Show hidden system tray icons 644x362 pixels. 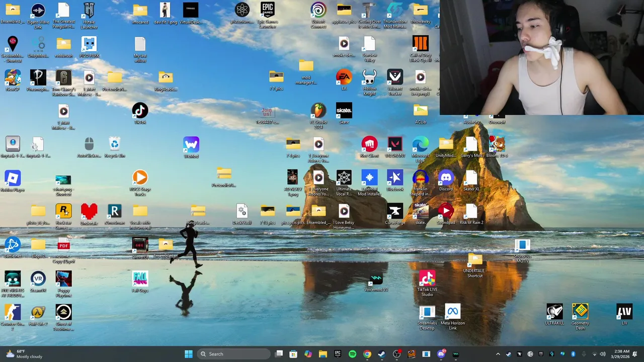point(498,354)
